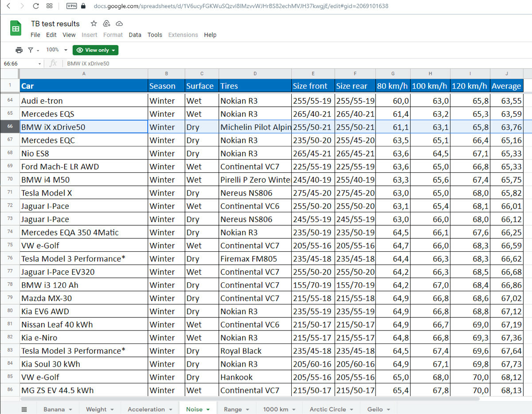Expand the name box cell range dropdown

click(39, 63)
